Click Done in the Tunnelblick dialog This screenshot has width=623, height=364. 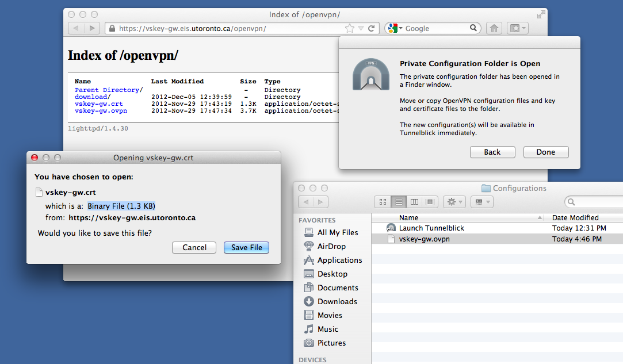pyautogui.click(x=546, y=152)
